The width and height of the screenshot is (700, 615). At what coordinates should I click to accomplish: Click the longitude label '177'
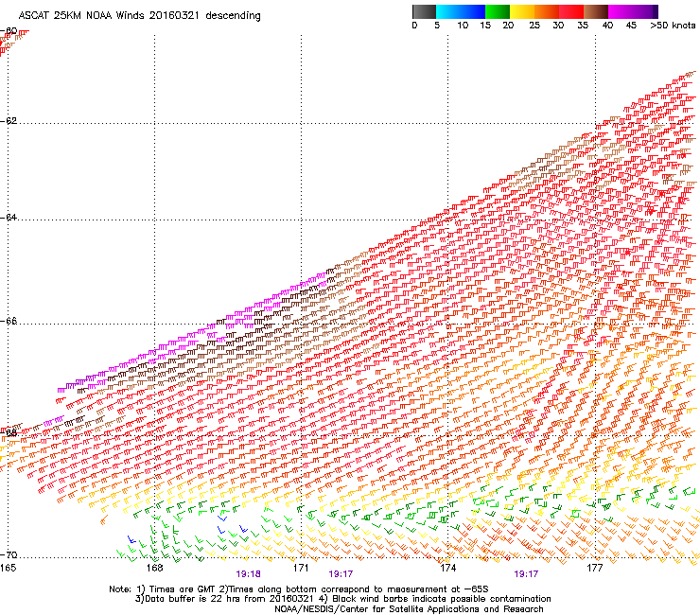595,568
